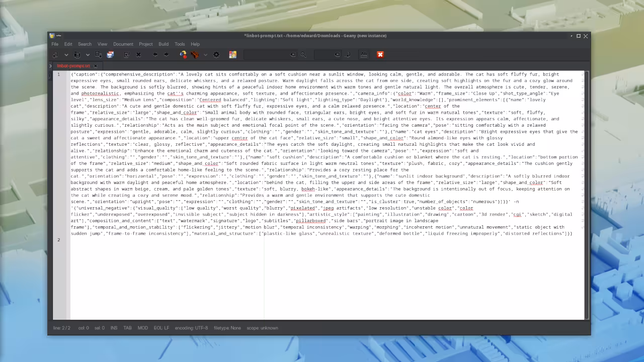The height and width of the screenshot is (362, 644).
Task: Toggle the spell check toolbar icon
Action: point(364,54)
